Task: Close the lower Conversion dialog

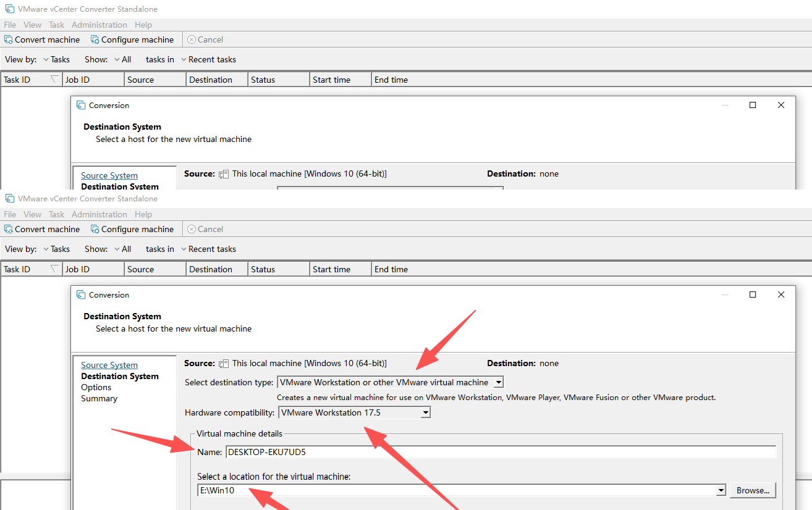Action: pos(781,295)
